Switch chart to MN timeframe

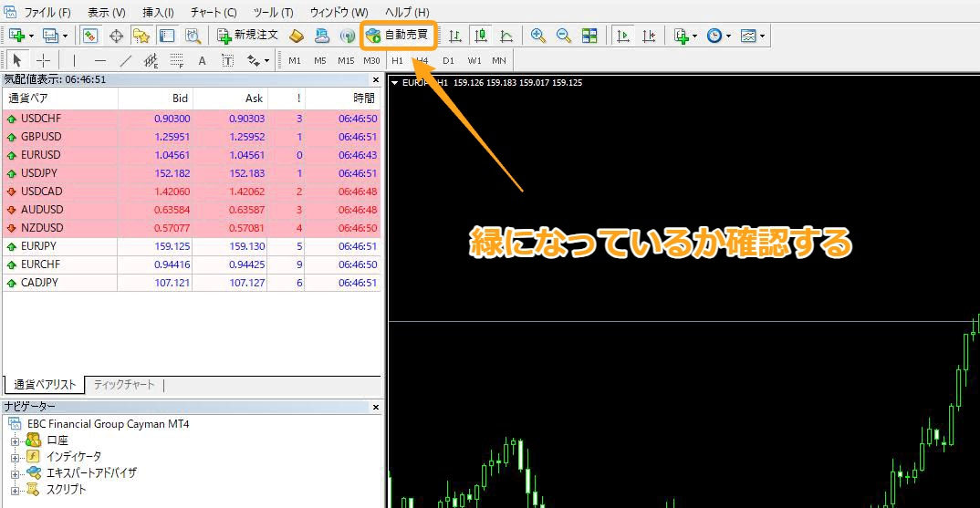point(499,60)
